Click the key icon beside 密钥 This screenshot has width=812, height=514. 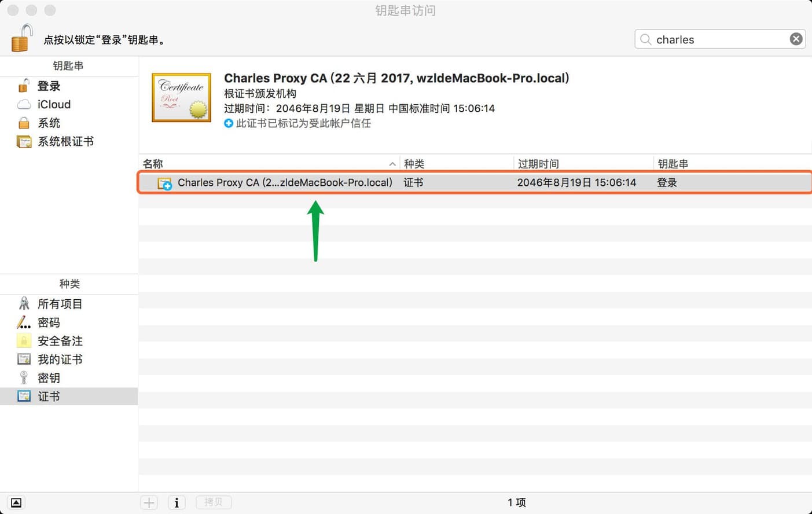(x=24, y=377)
